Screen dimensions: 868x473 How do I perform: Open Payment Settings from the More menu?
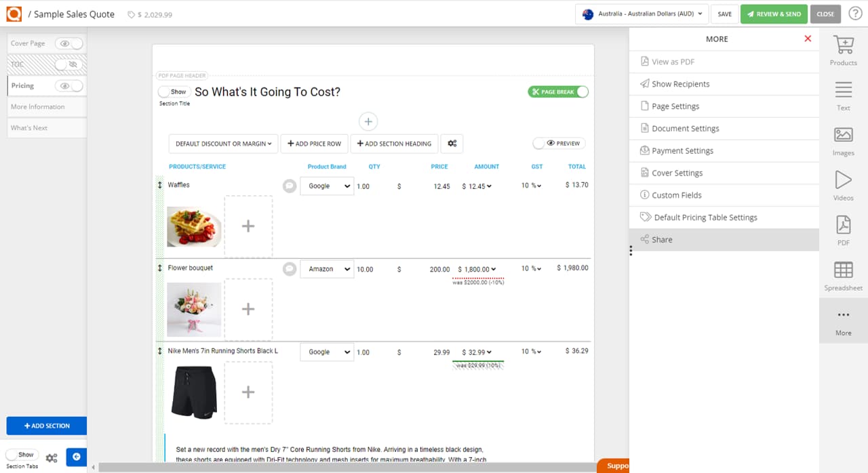tap(682, 150)
